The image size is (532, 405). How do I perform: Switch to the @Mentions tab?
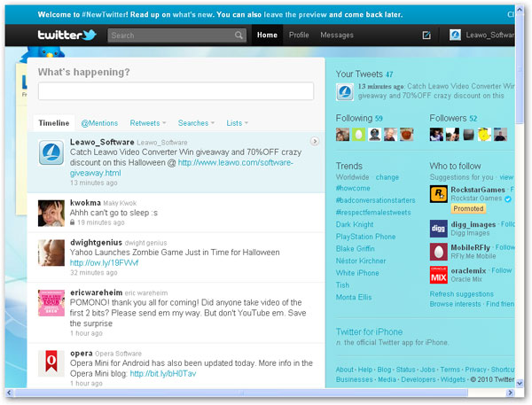[99, 123]
